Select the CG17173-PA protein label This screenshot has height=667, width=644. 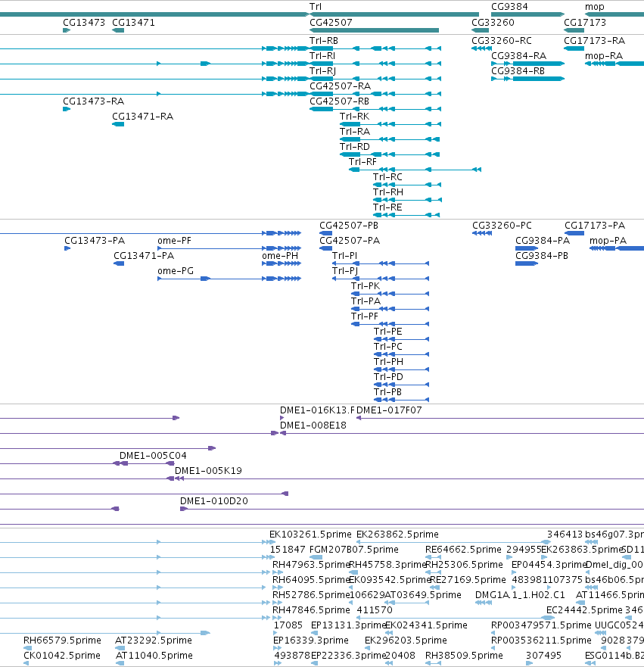595,226
